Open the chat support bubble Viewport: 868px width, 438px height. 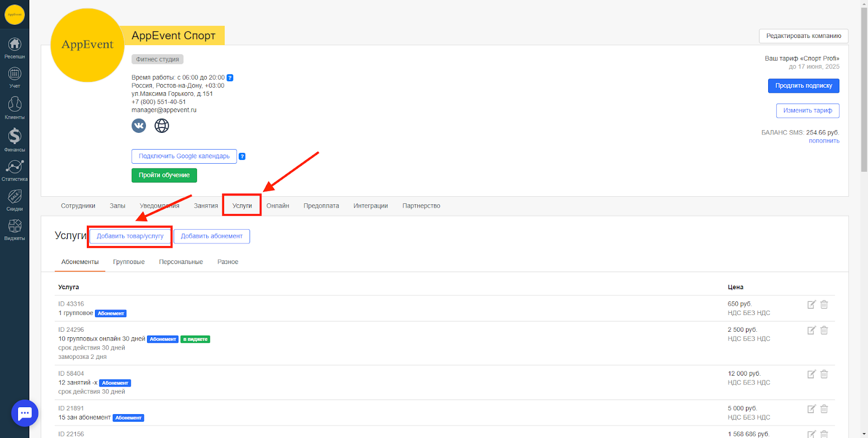click(x=25, y=414)
